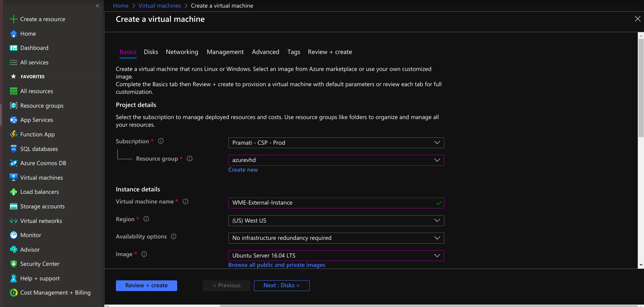Image resolution: width=644 pixels, height=307 pixels.
Task: Click Virtual machines breadcrumb link
Action: pos(160,6)
